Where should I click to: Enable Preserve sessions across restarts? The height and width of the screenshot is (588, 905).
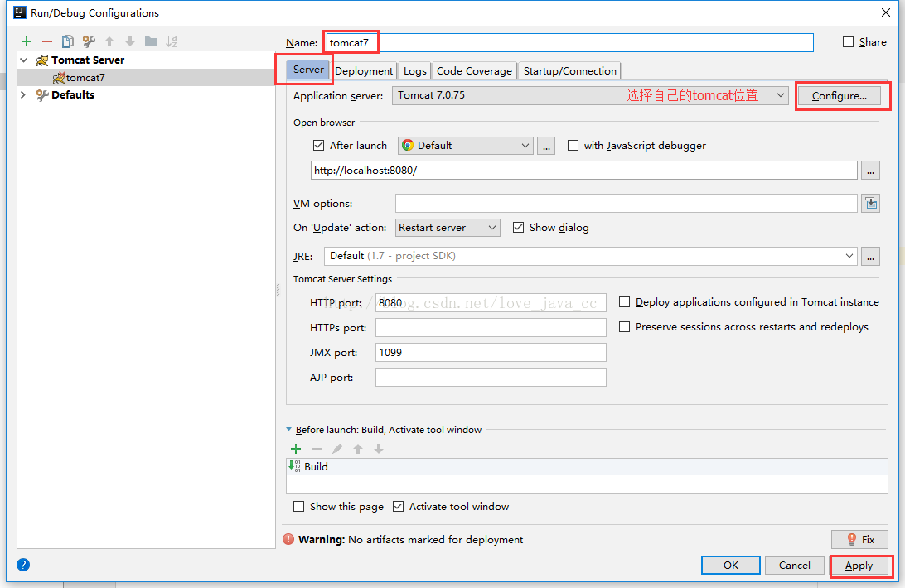coord(624,326)
